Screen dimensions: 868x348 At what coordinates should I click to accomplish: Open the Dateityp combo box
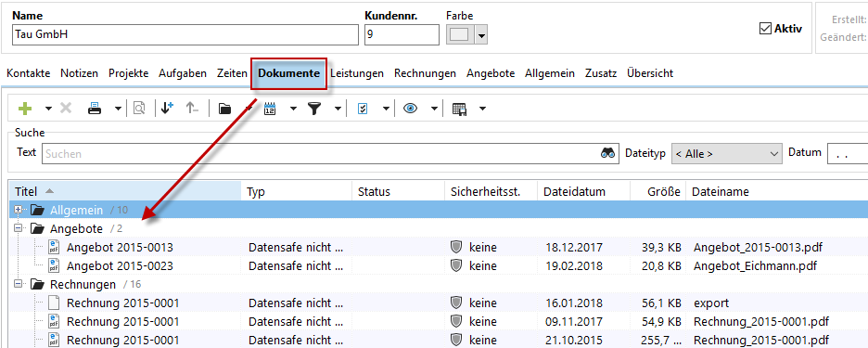(x=726, y=153)
